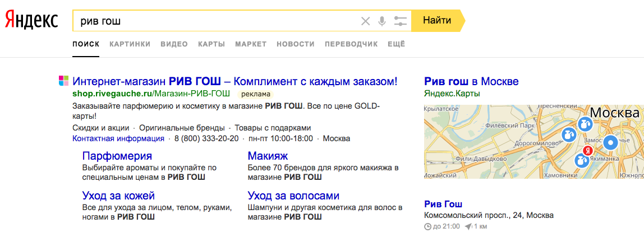Open Контактная информация link
This screenshot has width=644, height=237.
click(x=118, y=138)
